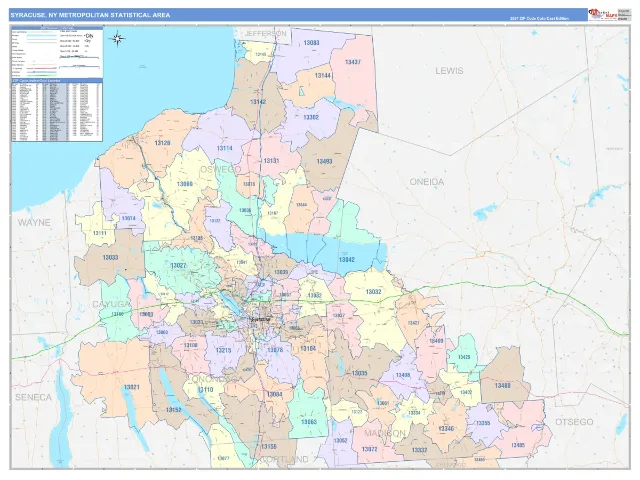Click ZIP code 13437 label
Viewport: 640px width, 480px height.
point(353,62)
